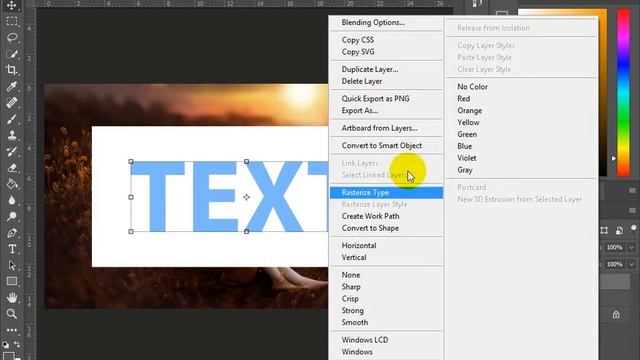This screenshot has width=640, height=360.
Task: Select the Path Selection tool
Action: (x=11, y=265)
